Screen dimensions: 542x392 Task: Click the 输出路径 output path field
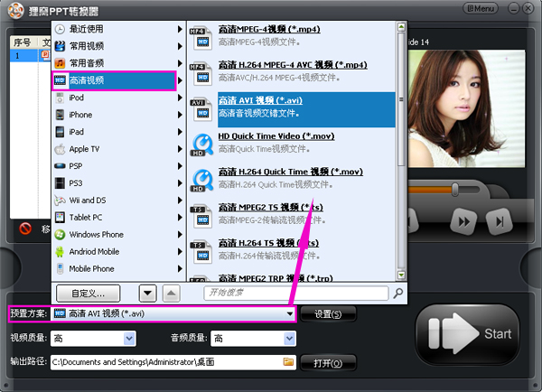click(x=173, y=362)
